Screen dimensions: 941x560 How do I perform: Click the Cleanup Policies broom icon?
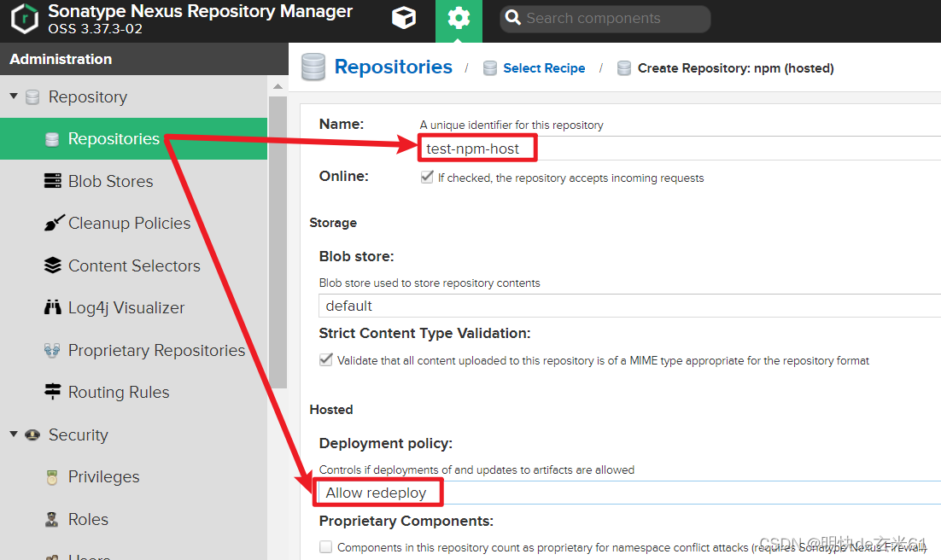(54, 223)
